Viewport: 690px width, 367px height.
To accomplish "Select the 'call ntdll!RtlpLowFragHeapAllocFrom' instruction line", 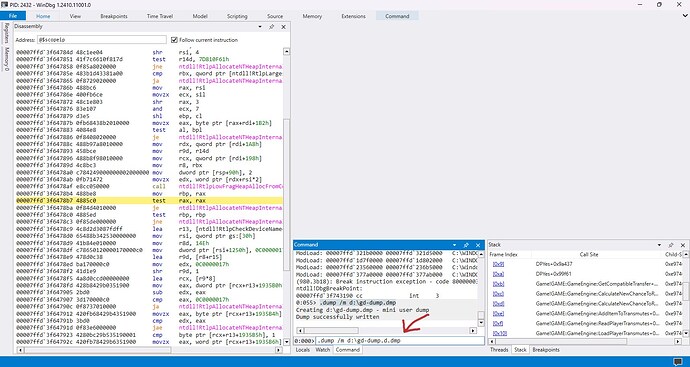I will click(x=149, y=187).
